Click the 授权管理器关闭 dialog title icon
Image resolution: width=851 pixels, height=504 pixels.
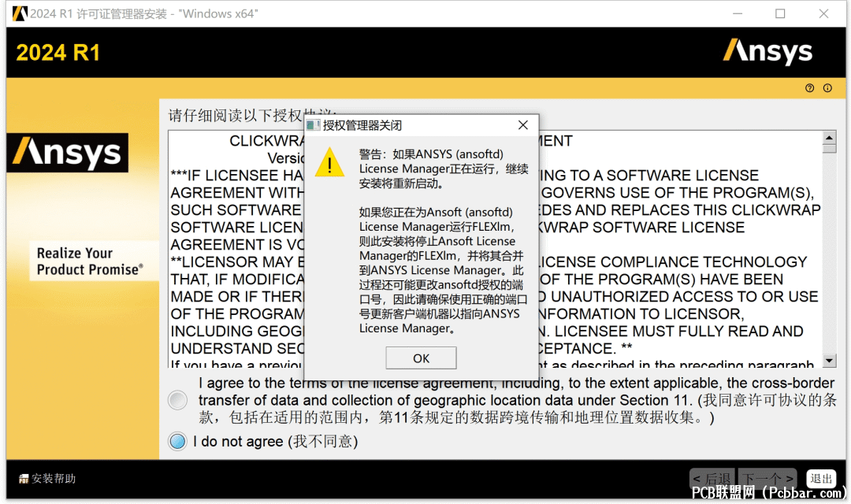coord(313,125)
